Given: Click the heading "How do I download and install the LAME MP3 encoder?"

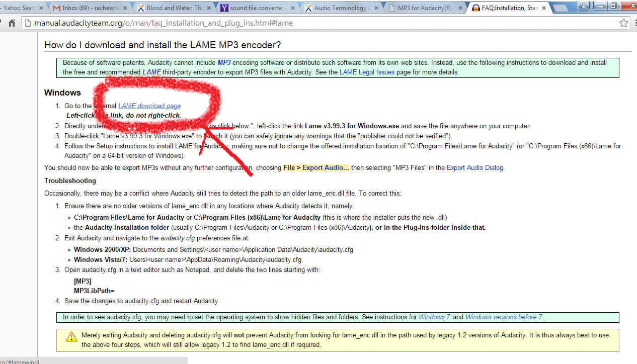Looking at the screenshot, I should click(163, 45).
